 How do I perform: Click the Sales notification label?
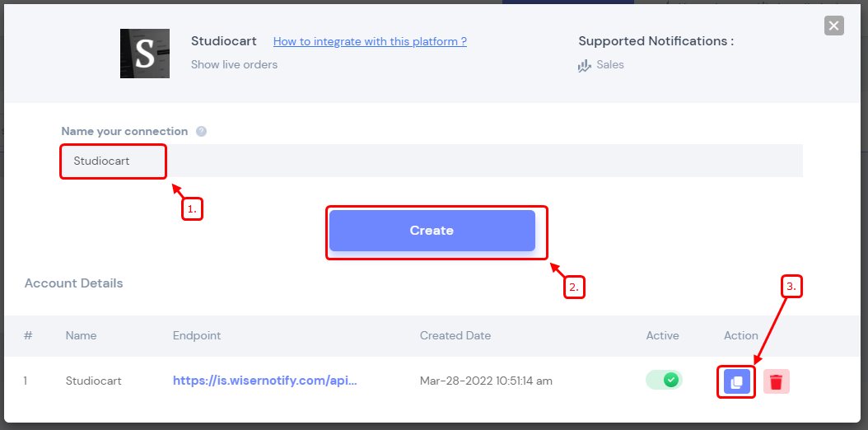[x=610, y=65]
